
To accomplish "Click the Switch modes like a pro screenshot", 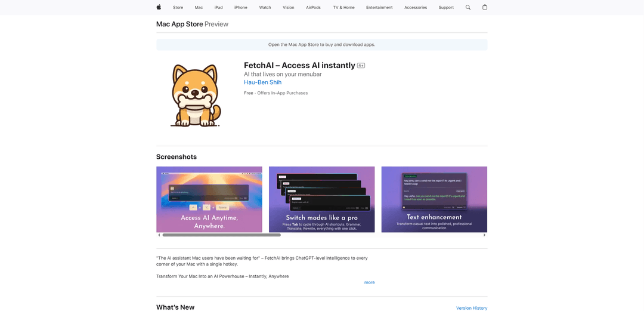I will coord(321,199).
